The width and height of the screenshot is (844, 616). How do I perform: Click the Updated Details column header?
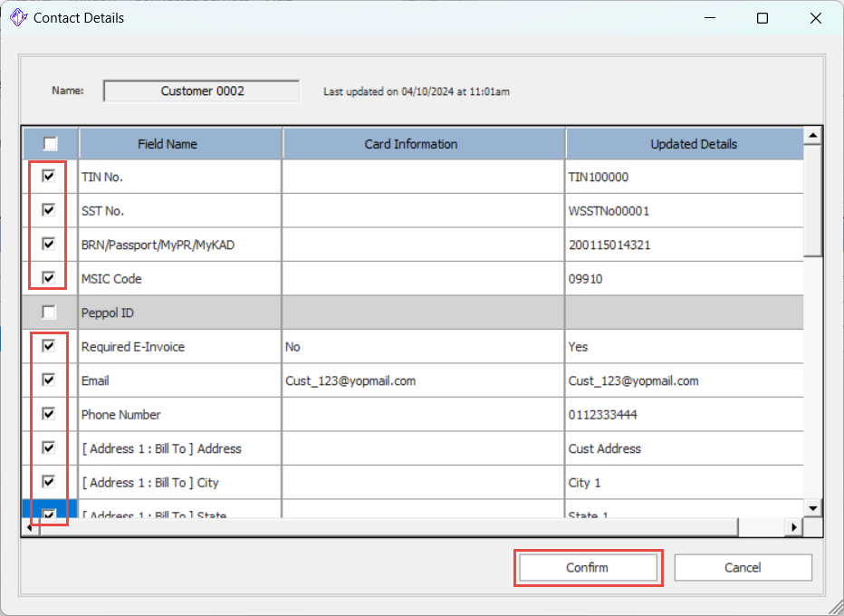point(693,144)
